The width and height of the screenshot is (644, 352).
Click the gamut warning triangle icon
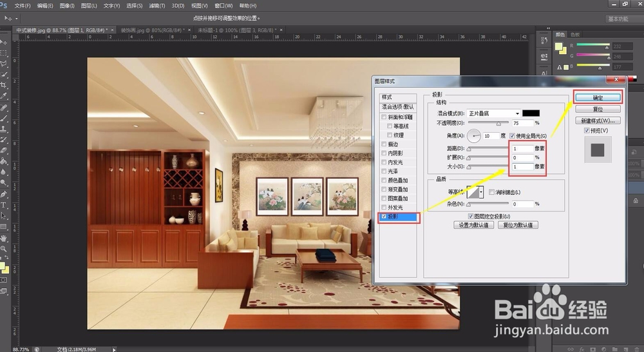pyautogui.click(x=560, y=67)
